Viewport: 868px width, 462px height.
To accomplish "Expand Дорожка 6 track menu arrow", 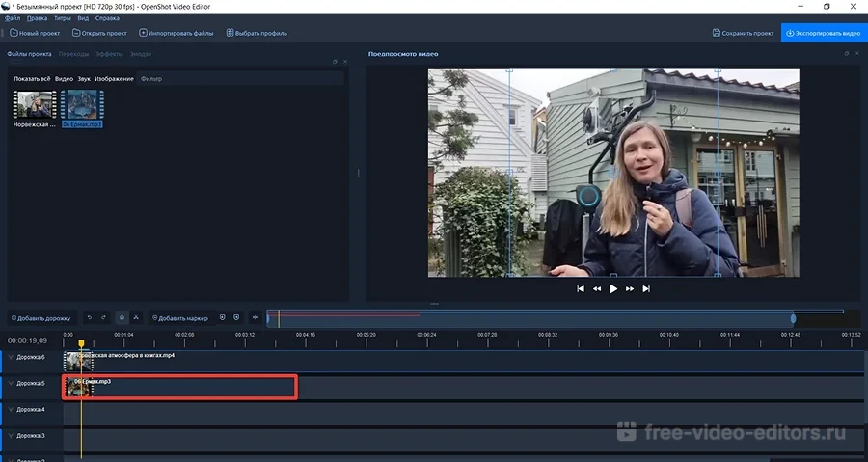I will pos(11,357).
